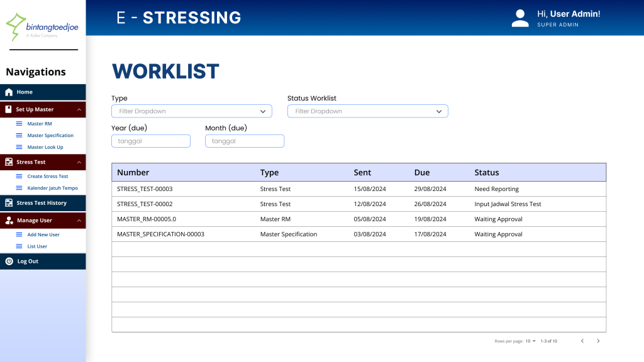Click the Master RM type cell

coord(275,219)
